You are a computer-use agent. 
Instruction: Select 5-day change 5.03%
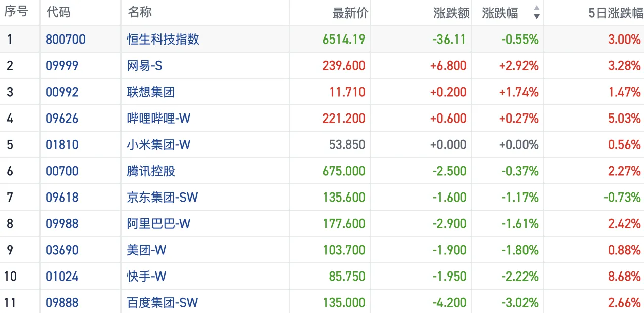(625, 119)
